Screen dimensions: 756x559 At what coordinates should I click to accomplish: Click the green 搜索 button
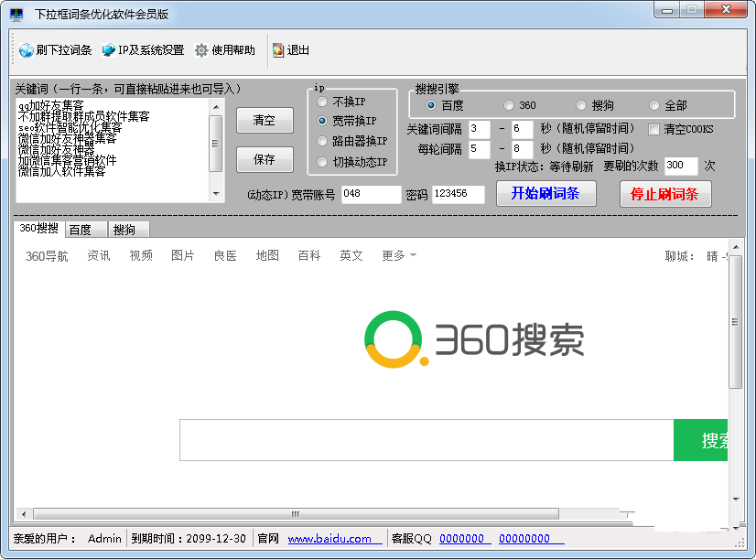[x=700, y=440]
